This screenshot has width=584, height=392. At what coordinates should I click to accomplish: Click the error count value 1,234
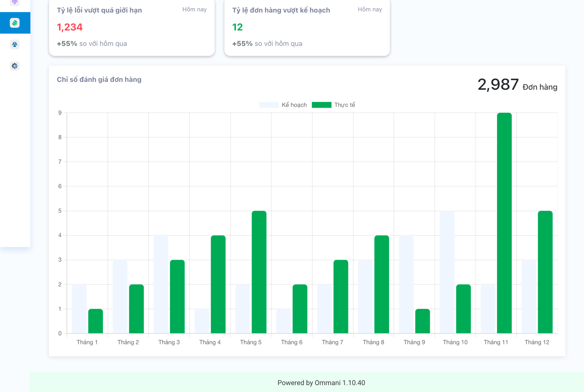[x=70, y=27]
